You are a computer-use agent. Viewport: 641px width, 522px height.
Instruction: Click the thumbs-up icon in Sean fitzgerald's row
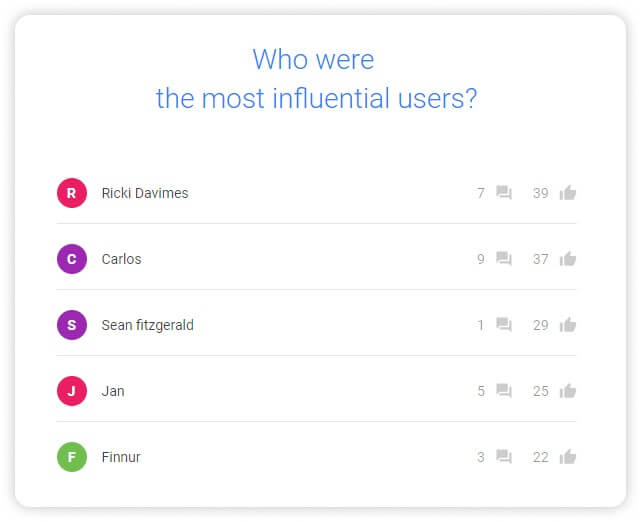568,325
